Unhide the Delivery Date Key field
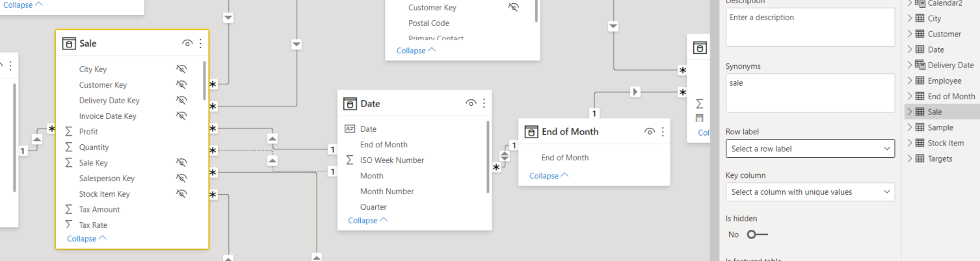The image size is (980, 261). click(x=181, y=100)
